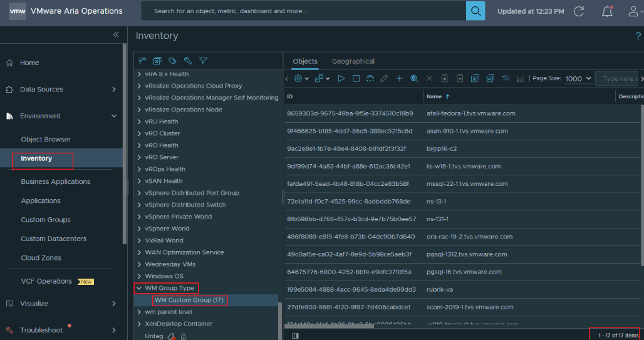Click the help question mark icon
Viewport: 644px width, 340px height.
(638, 36)
